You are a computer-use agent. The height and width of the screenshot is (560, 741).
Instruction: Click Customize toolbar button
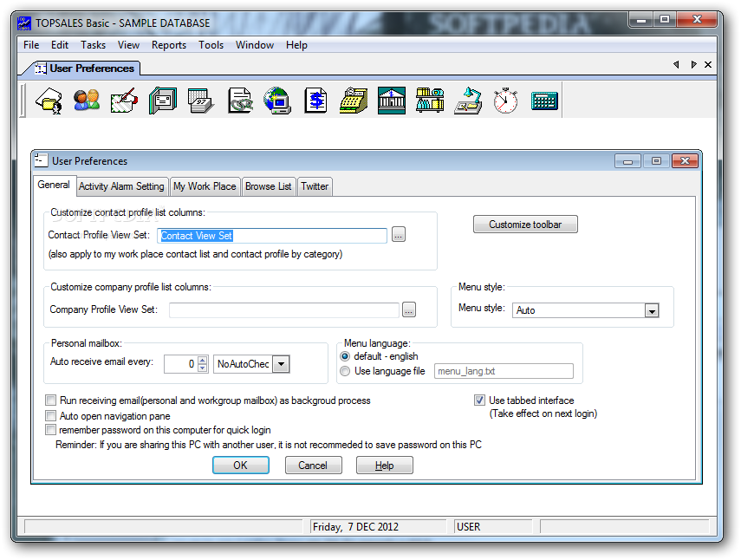point(525,225)
